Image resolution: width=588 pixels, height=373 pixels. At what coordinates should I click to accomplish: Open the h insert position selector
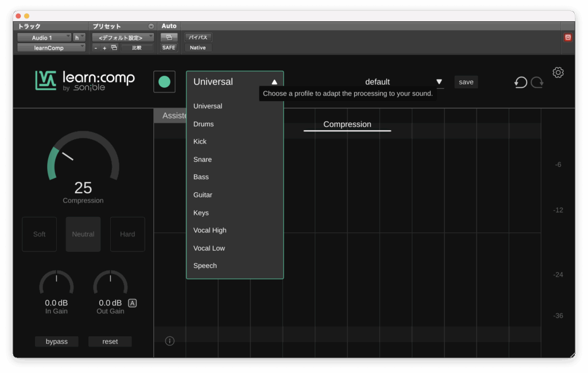coord(79,37)
